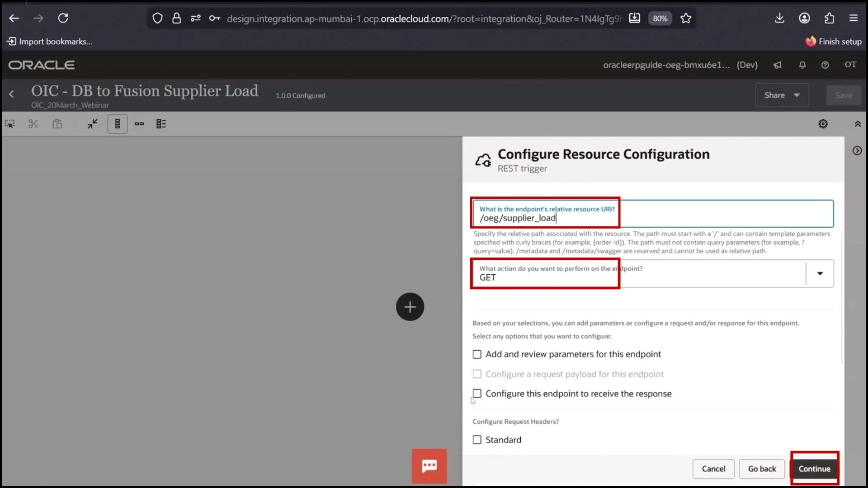Open the red chat assistant button
The image size is (868, 488).
click(x=429, y=466)
